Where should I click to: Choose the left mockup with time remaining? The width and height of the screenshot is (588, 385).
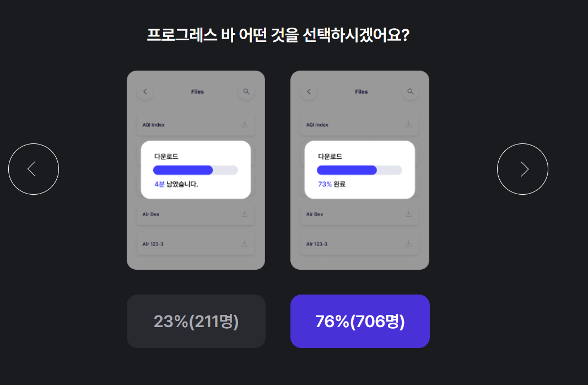pos(196,170)
